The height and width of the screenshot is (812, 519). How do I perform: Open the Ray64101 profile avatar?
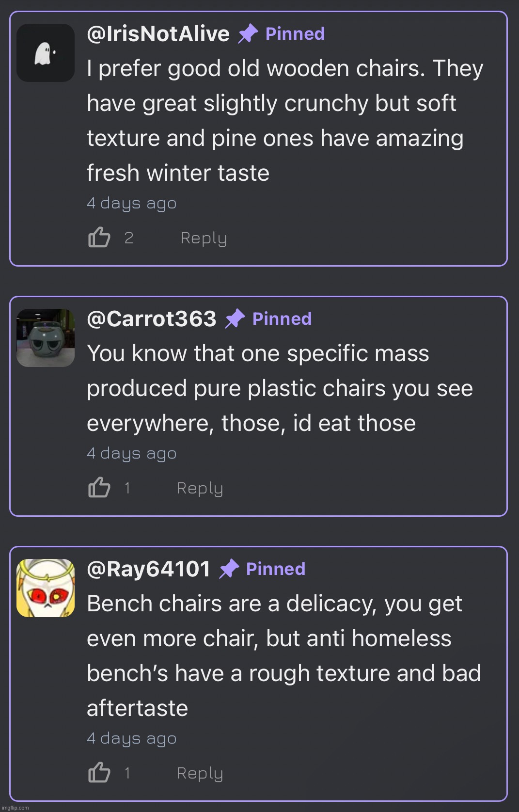46,588
